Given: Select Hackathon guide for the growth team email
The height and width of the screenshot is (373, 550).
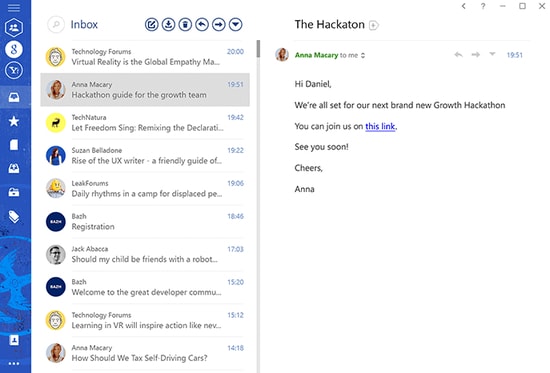Looking at the screenshot, I should [145, 90].
